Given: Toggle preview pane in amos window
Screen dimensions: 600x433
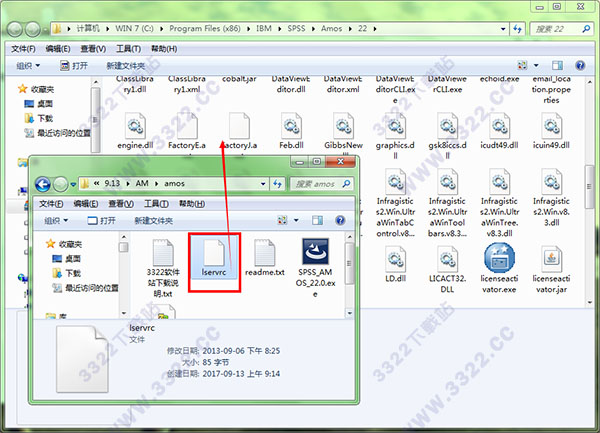Looking at the screenshot, I should coord(317,220).
